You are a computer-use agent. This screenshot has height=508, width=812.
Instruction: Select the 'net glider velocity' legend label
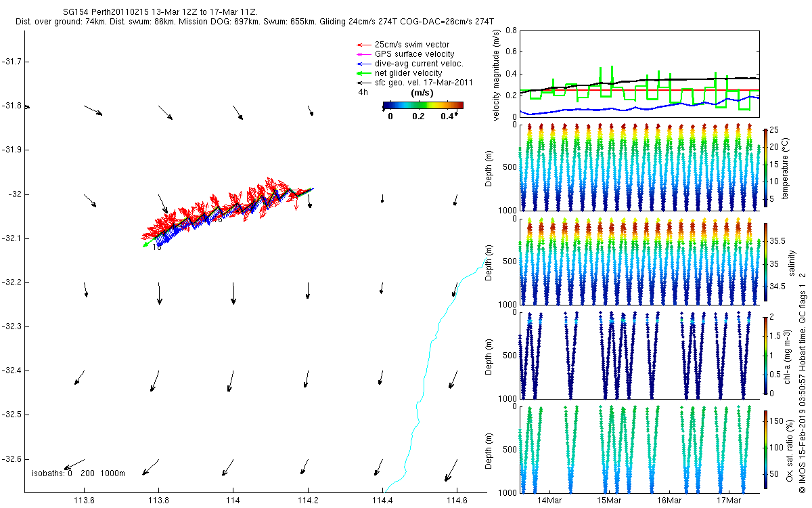coord(408,73)
